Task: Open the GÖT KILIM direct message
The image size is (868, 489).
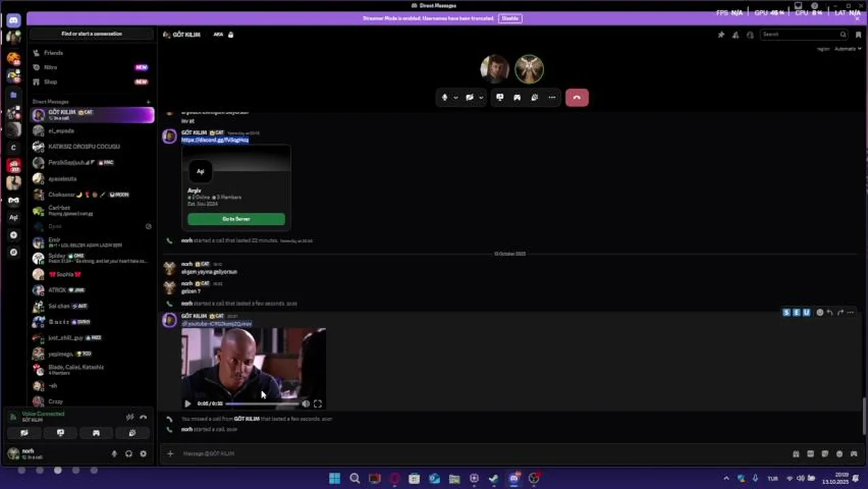Action: (x=92, y=115)
